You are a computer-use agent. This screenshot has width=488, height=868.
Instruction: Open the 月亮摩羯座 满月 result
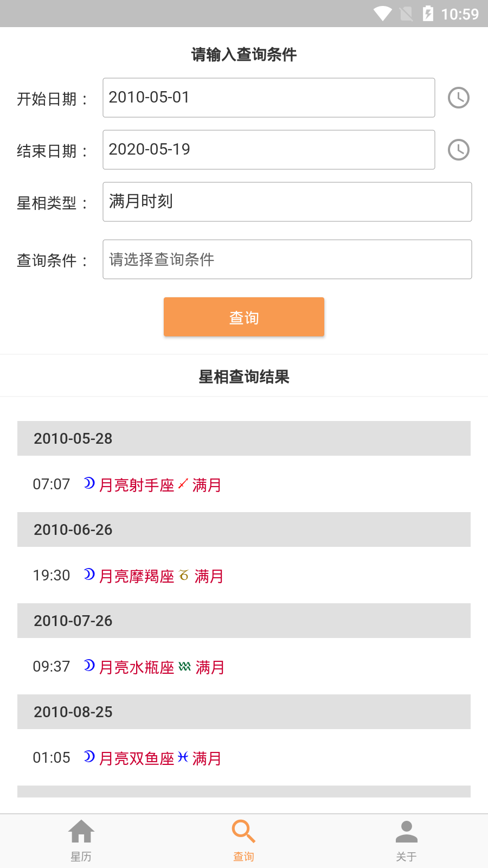click(x=161, y=576)
